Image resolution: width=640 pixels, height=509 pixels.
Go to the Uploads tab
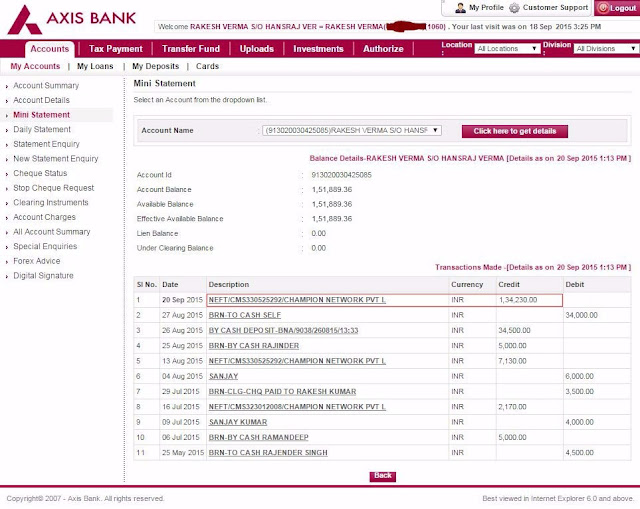point(257,49)
